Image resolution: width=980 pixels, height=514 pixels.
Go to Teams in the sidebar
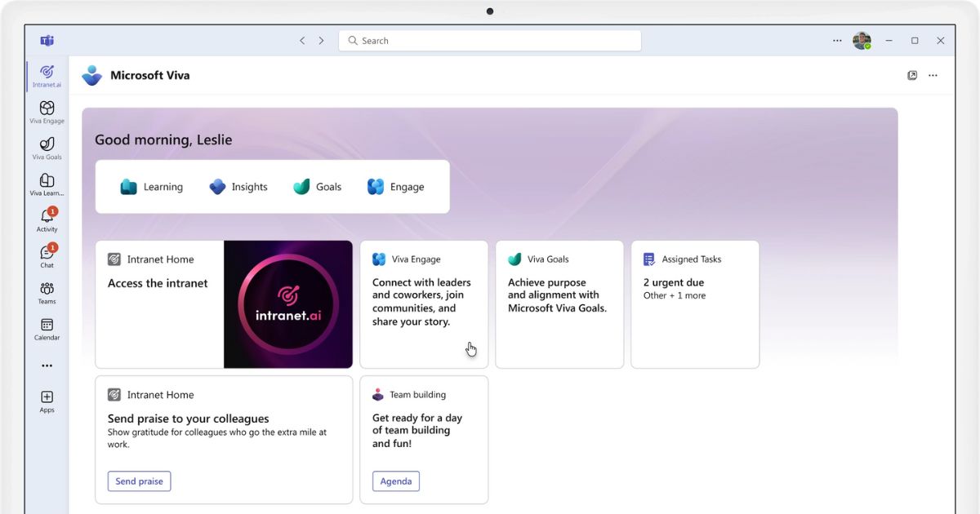click(47, 292)
